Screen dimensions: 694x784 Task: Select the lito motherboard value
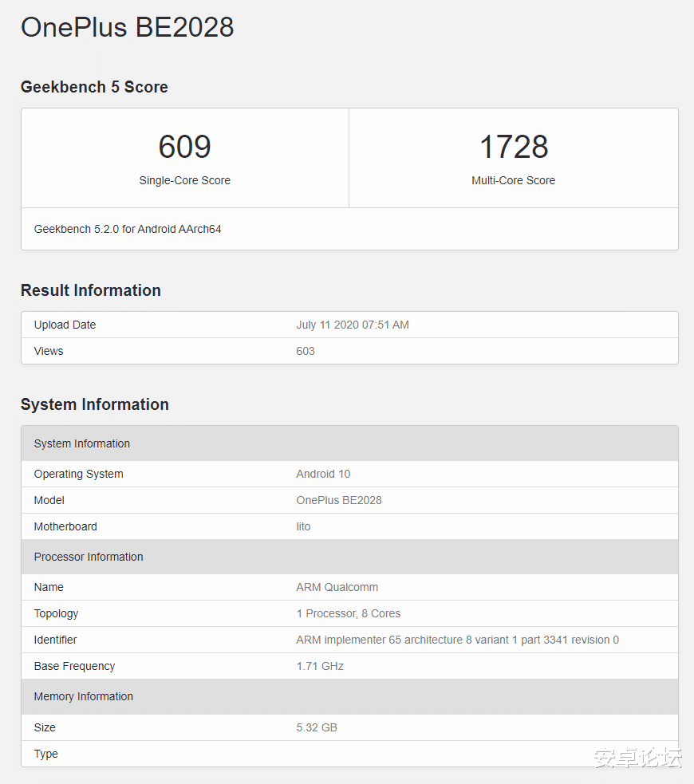pyautogui.click(x=303, y=526)
